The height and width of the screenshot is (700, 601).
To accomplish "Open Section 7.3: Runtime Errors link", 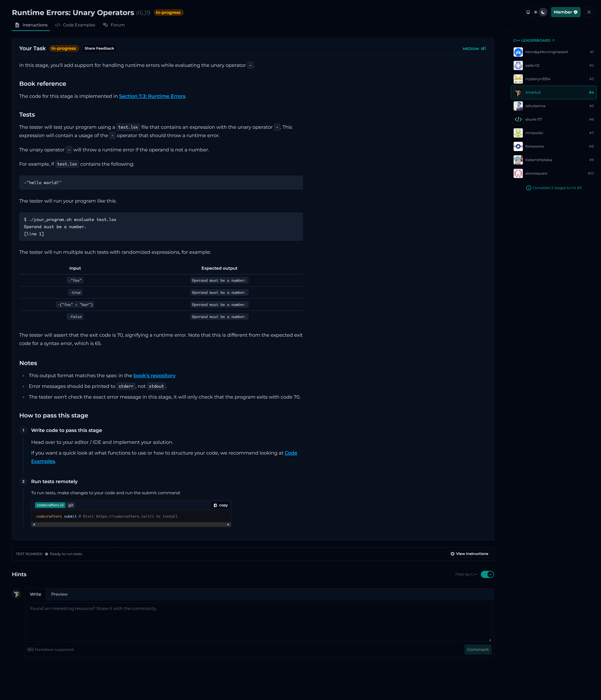I will [x=152, y=96].
